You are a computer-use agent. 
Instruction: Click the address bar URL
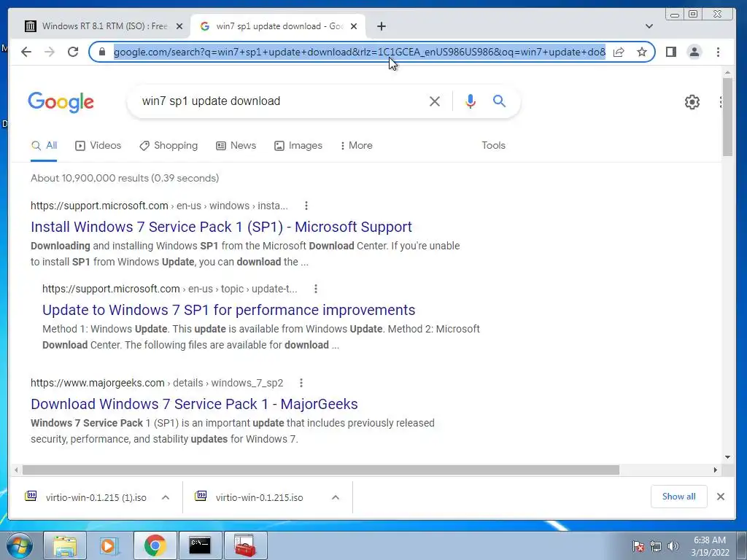coord(359,52)
